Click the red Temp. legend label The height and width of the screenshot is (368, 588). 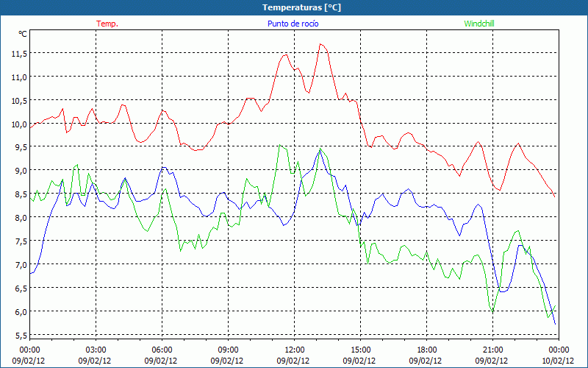(x=107, y=24)
